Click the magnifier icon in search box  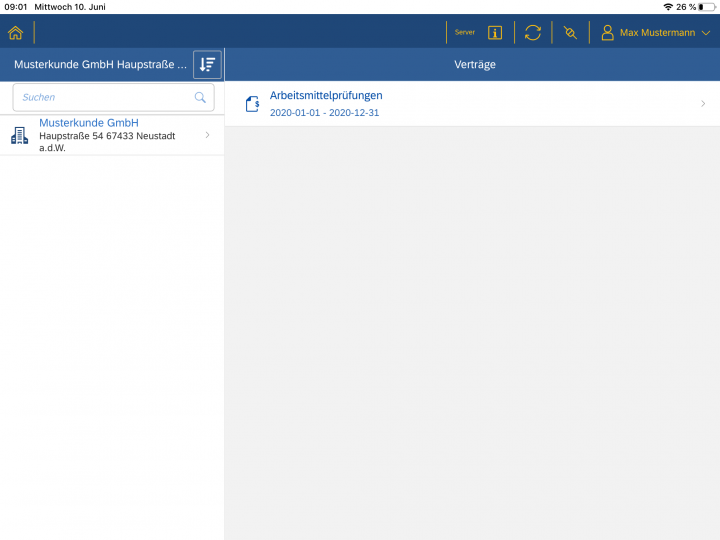200,97
